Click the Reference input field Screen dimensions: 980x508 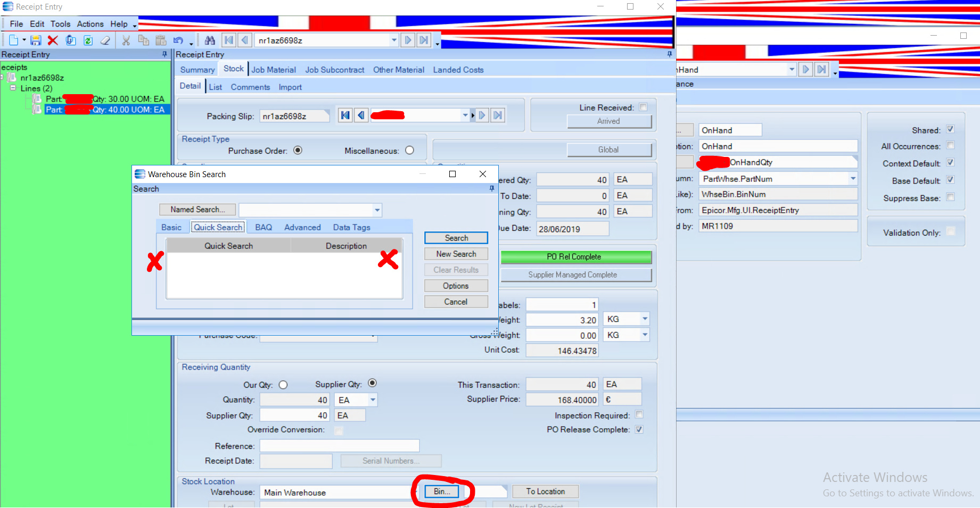pyautogui.click(x=340, y=446)
